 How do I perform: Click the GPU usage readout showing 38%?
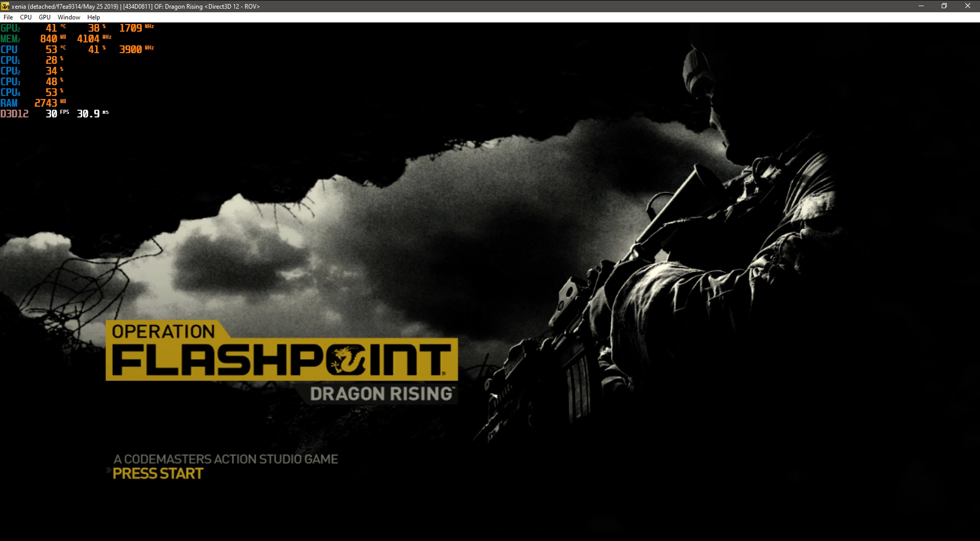tap(93, 29)
